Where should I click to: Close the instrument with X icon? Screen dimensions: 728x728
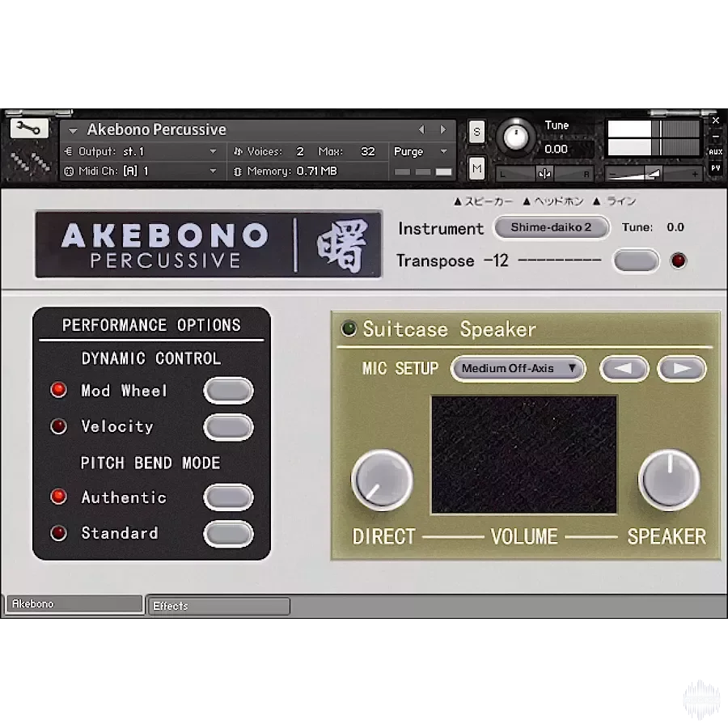716,121
